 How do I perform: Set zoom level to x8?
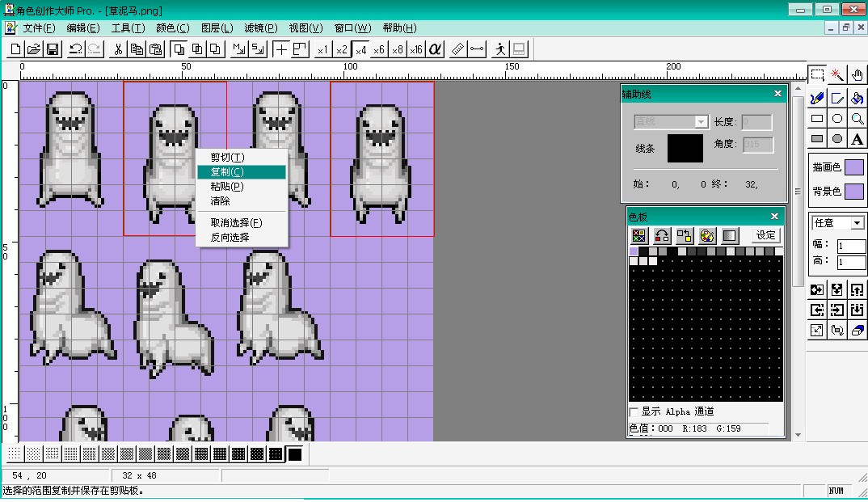(x=398, y=49)
